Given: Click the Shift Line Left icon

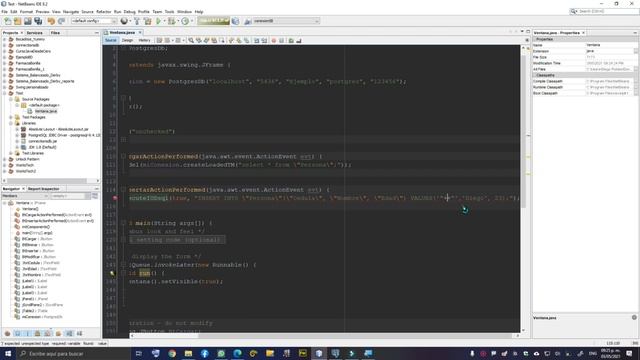Looking at the screenshot, I should click(x=256, y=40).
